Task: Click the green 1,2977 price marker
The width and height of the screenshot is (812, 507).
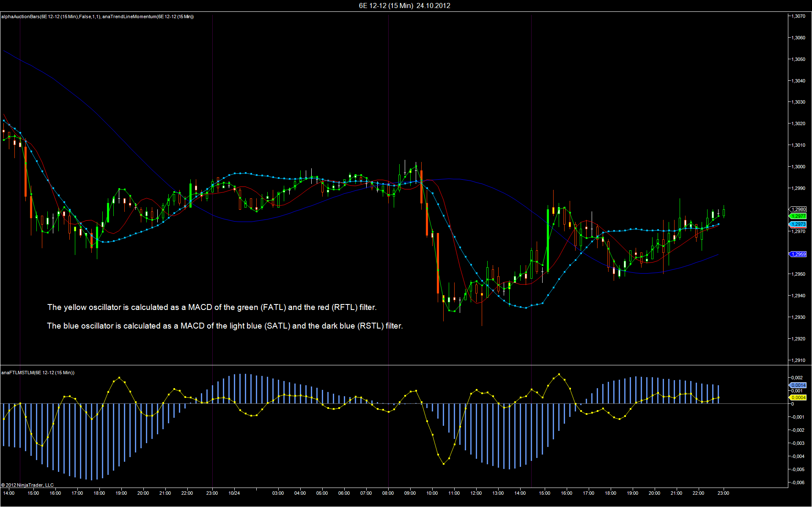Action: tap(798, 216)
